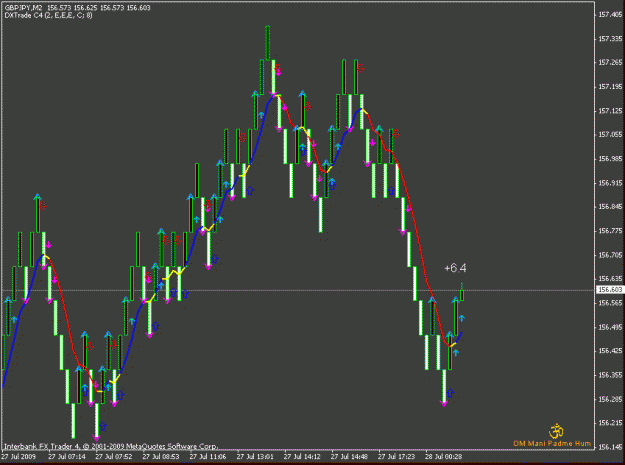
Task: Click price axis label 156.425
Action: [610, 351]
